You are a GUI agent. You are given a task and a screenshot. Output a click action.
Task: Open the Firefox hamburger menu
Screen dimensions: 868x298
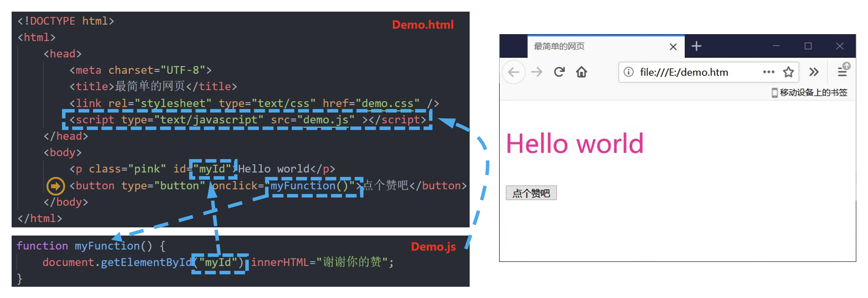tap(842, 72)
